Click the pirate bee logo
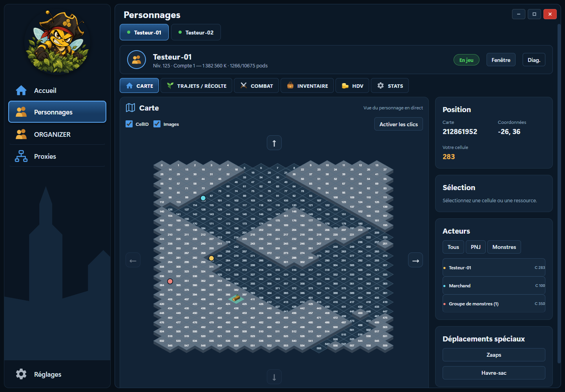Image resolution: width=565 pixels, height=392 pixels. click(57, 42)
